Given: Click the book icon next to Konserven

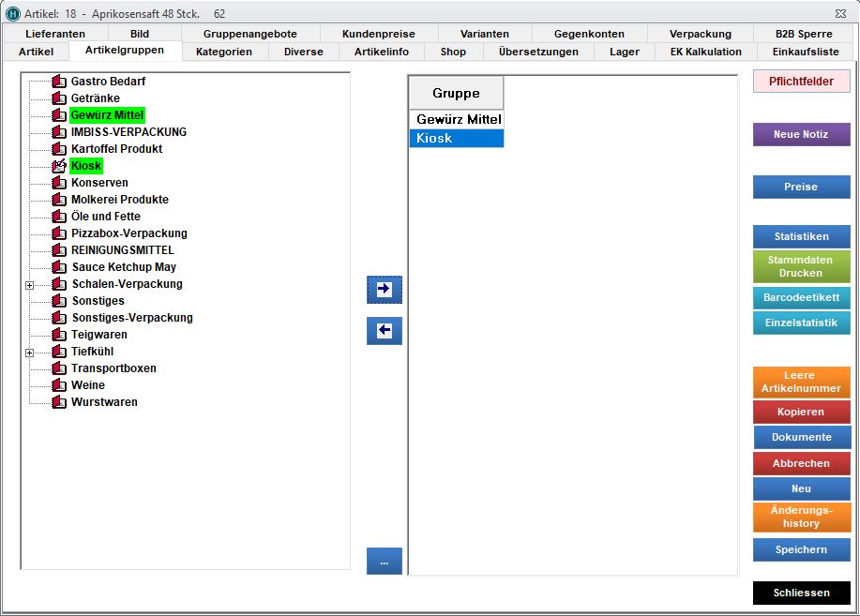Looking at the screenshot, I should 59,183.
